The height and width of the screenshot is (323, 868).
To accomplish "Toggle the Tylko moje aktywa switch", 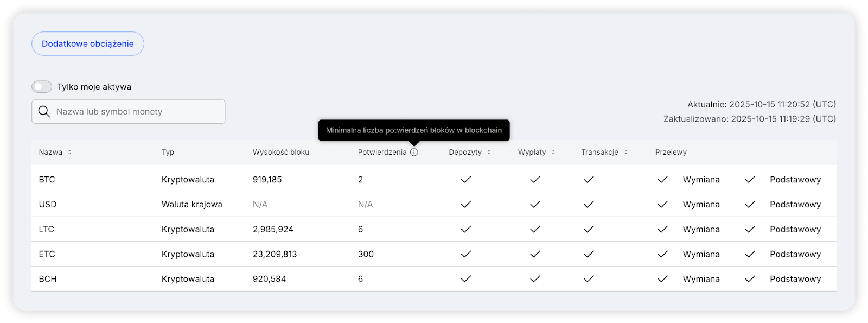I will pos(42,87).
